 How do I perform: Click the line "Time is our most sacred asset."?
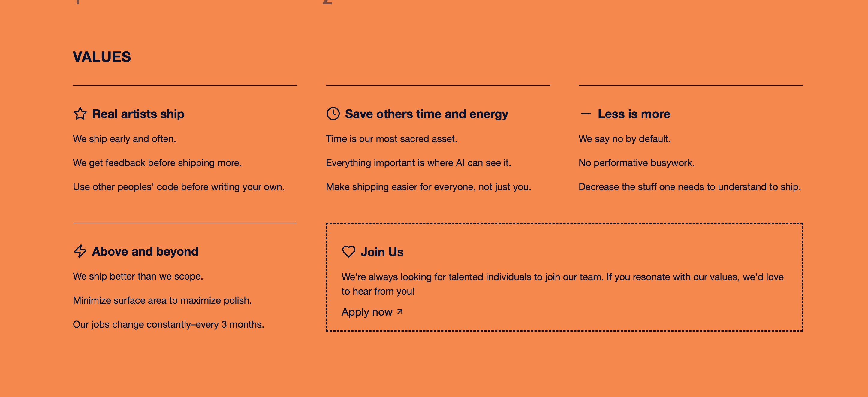[x=391, y=139]
